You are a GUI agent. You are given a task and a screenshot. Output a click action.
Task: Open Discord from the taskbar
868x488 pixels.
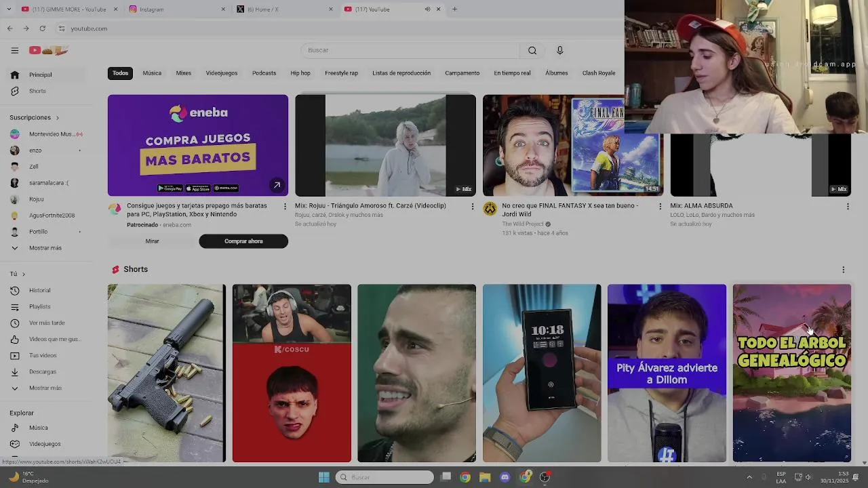(505, 477)
